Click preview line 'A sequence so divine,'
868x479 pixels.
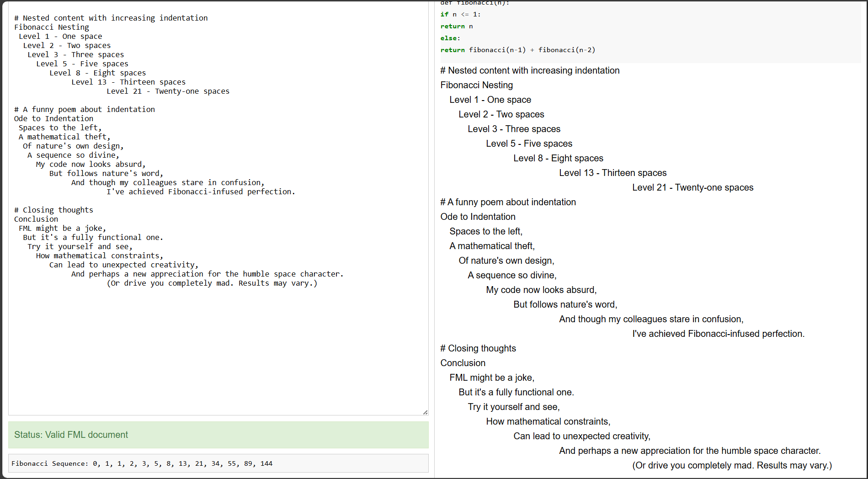512,275
